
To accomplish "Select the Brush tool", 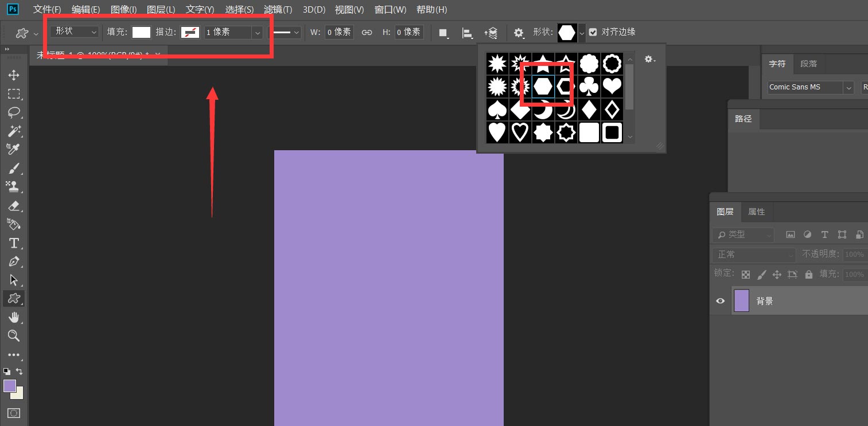I will 14,168.
